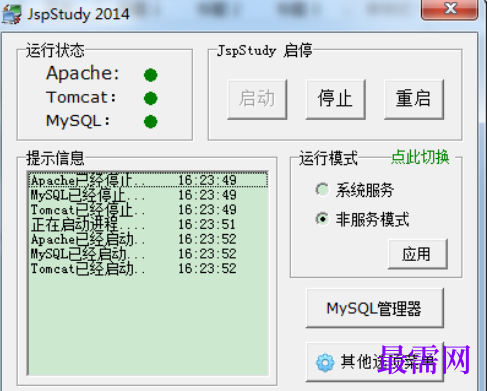The image size is (489, 391).
Task: Select log row MySQL已经停止 16:23:49
Action: pyautogui.click(x=148, y=195)
